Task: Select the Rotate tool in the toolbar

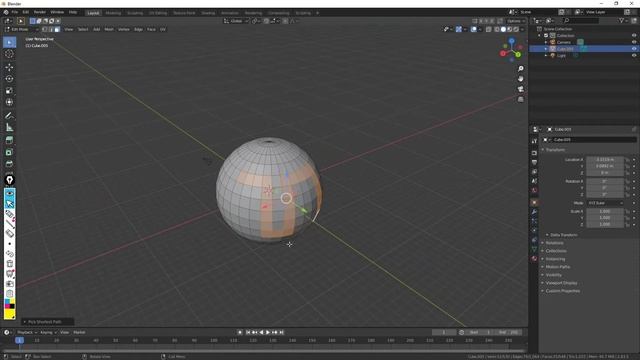Action: coord(9,79)
